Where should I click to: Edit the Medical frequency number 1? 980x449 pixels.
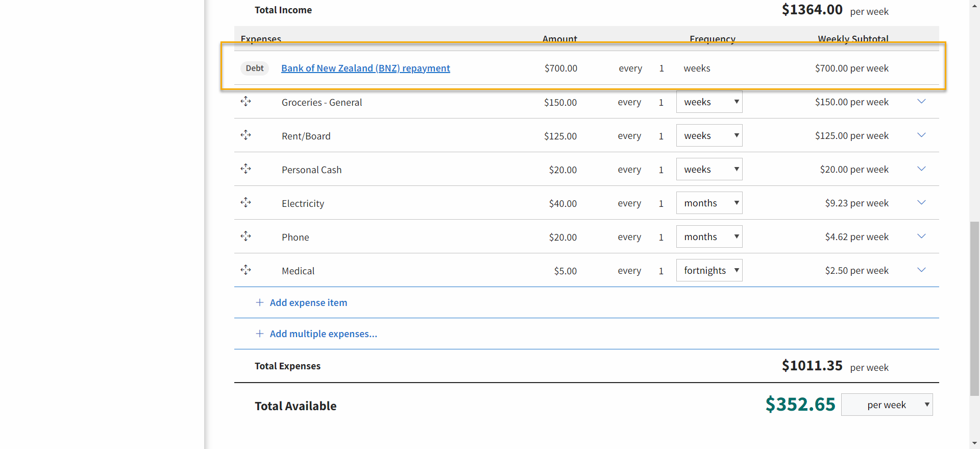661,271
